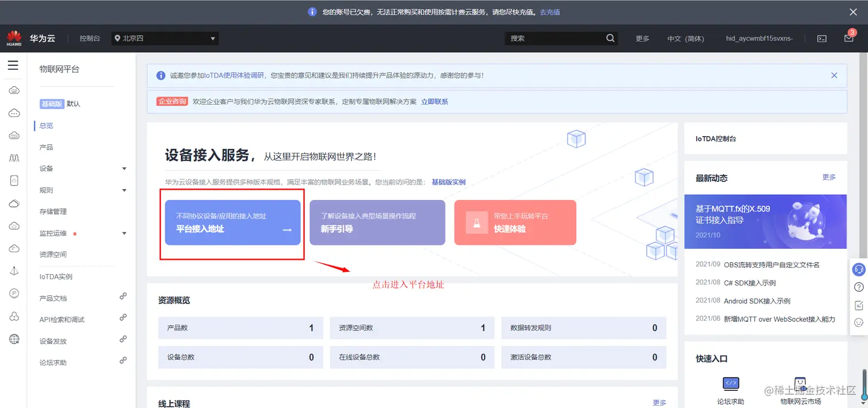Open messages via the mail icon with badge 3
The height and width of the screenshot is (408, 868).
pos(849,37)
